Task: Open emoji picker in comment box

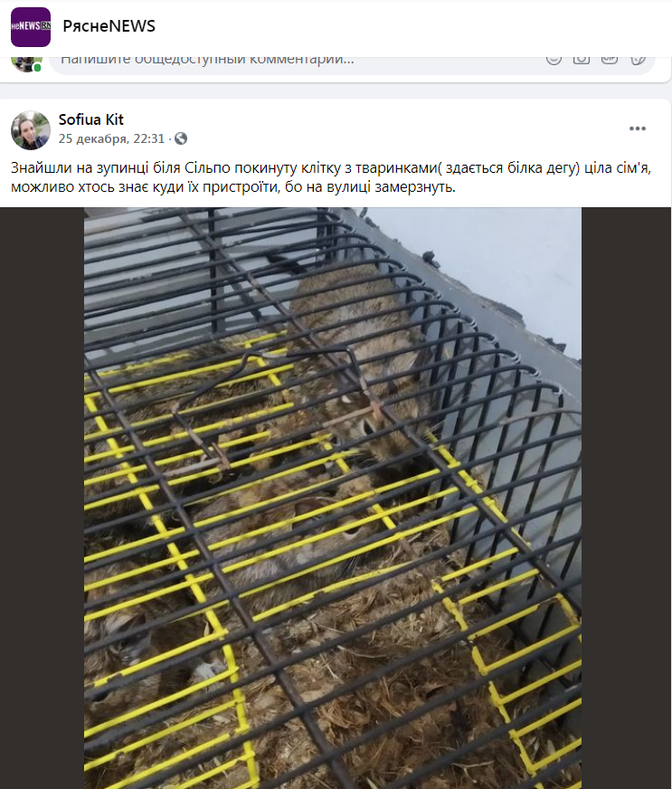Action: (x=554, y=60)
